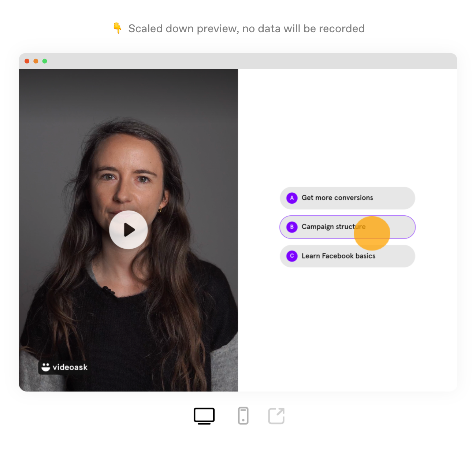Click the purple C letter badge
This screenshot has height=452, width=476.
(292, 256)
